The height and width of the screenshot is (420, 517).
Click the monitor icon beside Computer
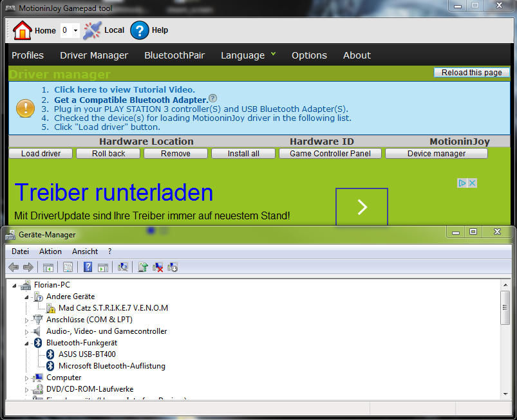tap(38, 378)
